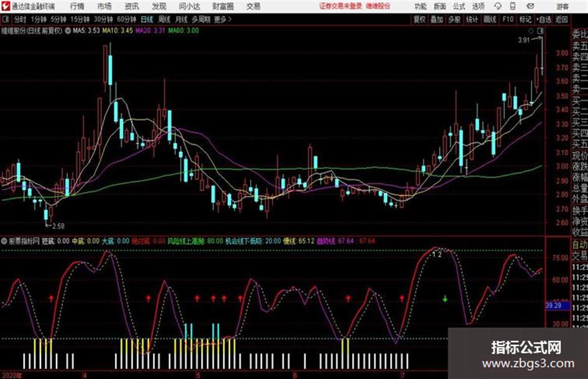Screen dimensions: 588x379
Task: Switch to the 30分钟 period tab
Action: [103, 19]
